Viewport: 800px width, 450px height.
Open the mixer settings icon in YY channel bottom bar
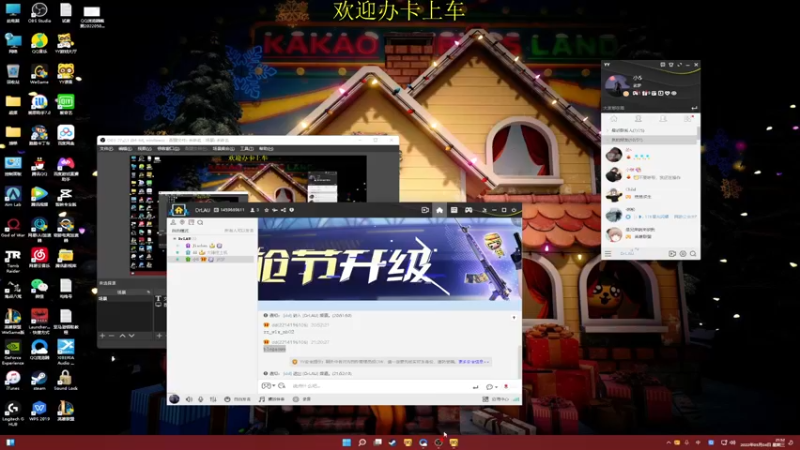213,399
